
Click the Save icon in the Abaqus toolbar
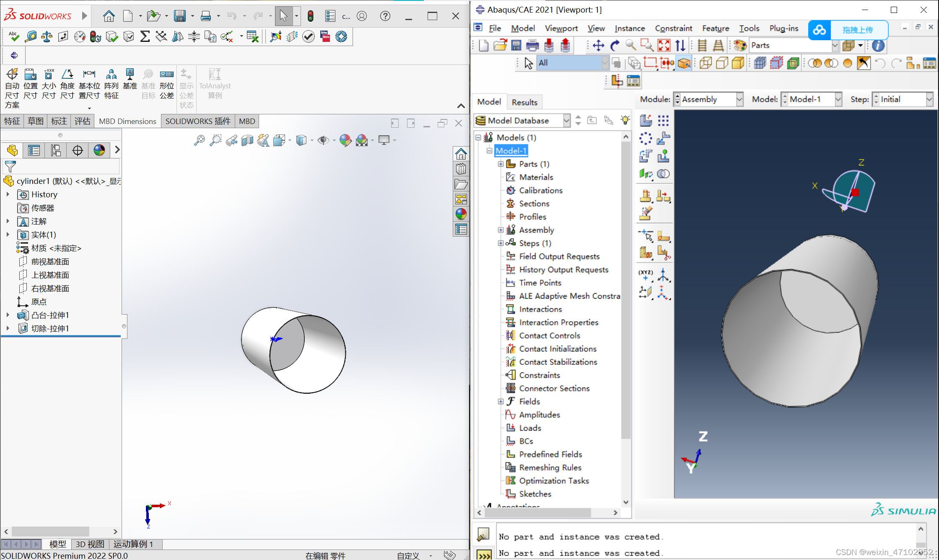(x=516, y=45)
